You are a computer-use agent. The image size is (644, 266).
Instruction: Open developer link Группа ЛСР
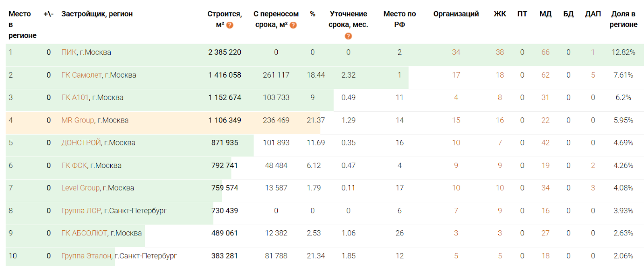(x=81, y=211)
